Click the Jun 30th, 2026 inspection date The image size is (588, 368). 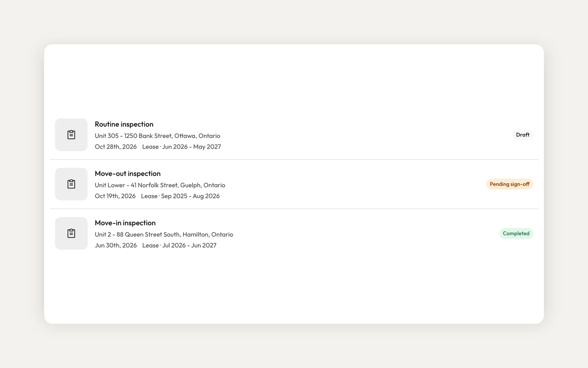[x=116, y=245]
